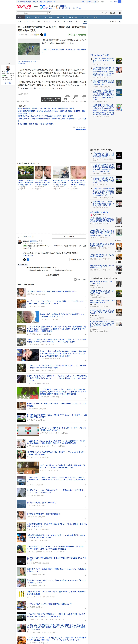This screenshot has height=644, width=138.
Task: Click the blue web search magnifier button
Action: coord(120,2)
